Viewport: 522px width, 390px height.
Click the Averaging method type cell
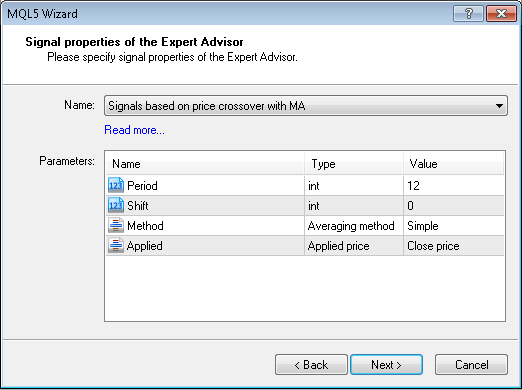point(354,225)
